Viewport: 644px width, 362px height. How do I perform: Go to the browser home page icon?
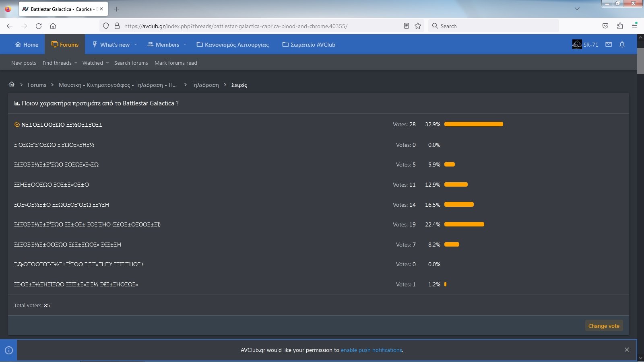tap(53, 26)
